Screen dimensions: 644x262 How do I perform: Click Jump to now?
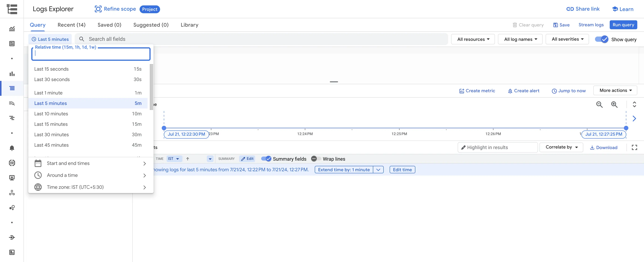[569, 91]
